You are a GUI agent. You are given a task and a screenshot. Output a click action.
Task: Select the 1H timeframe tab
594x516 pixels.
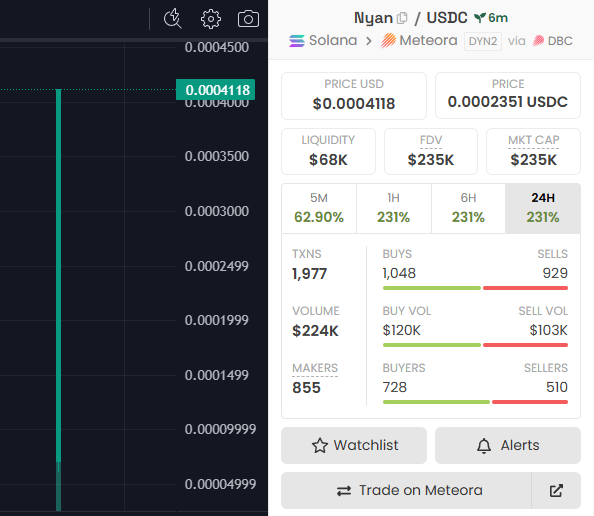click(x=394, y=208)
